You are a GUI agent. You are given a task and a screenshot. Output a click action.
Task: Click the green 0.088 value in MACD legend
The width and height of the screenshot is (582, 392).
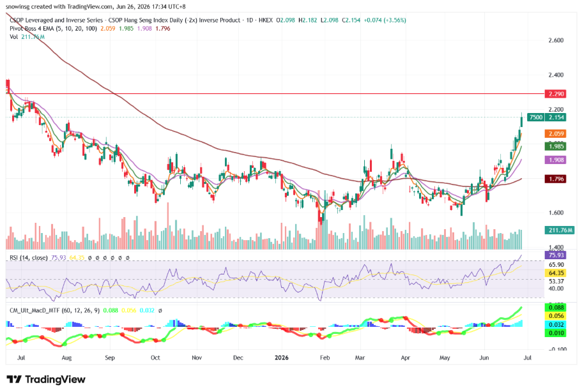coord(111,310)
